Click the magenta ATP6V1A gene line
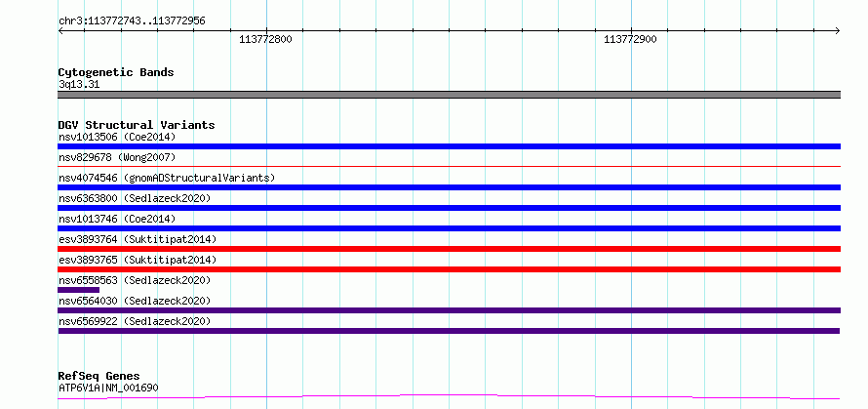Image resolution: width=868 pixels, height=409 pixels. (x=449, y=396)
